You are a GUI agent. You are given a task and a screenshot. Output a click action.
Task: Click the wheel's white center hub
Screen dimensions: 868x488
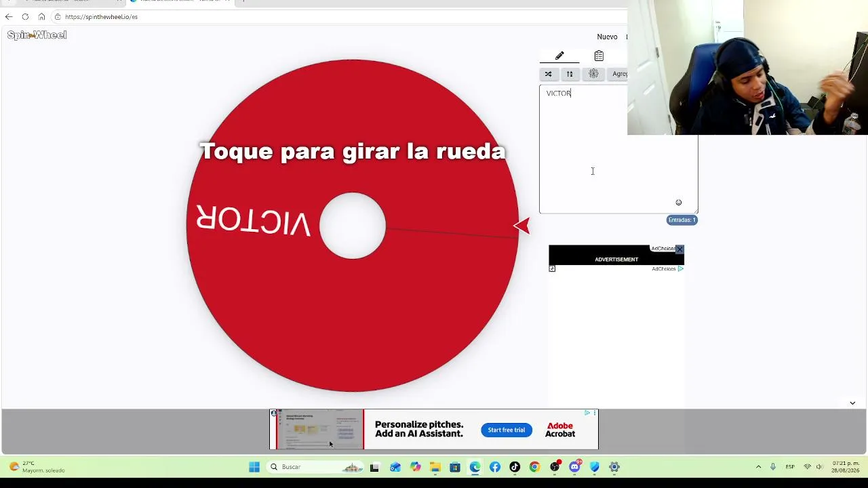(x=353, y=226)
